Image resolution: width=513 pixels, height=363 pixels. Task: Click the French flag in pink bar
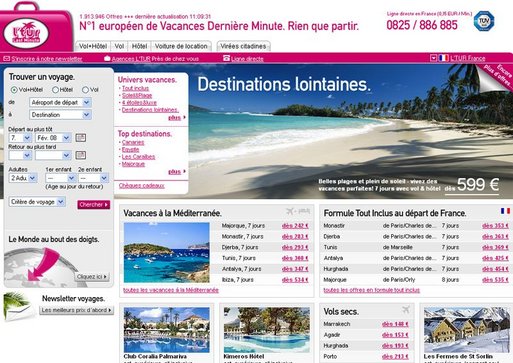(443, 58)
